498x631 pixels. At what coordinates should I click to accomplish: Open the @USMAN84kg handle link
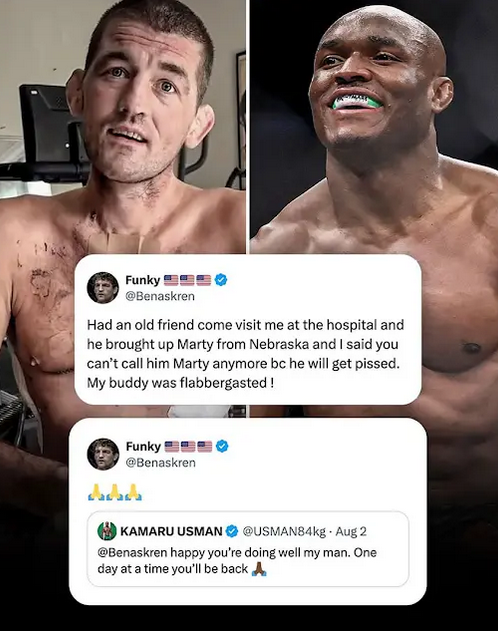(284, 532)
